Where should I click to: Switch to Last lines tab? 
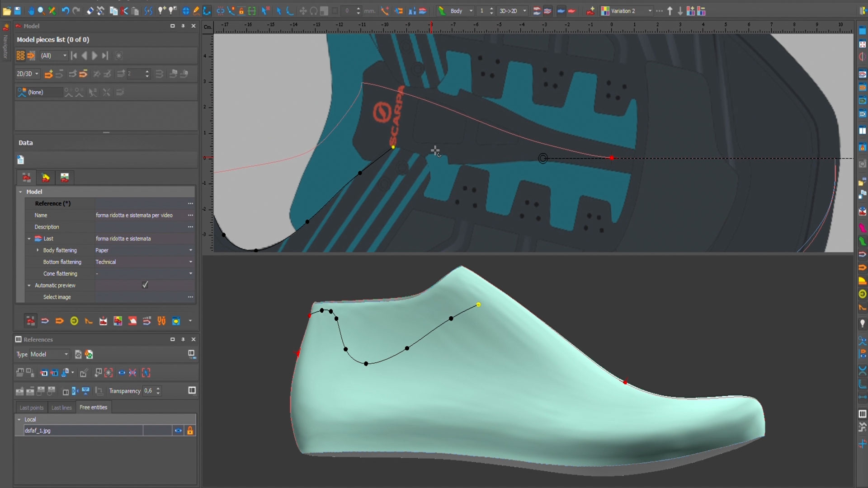click(61, 408)
